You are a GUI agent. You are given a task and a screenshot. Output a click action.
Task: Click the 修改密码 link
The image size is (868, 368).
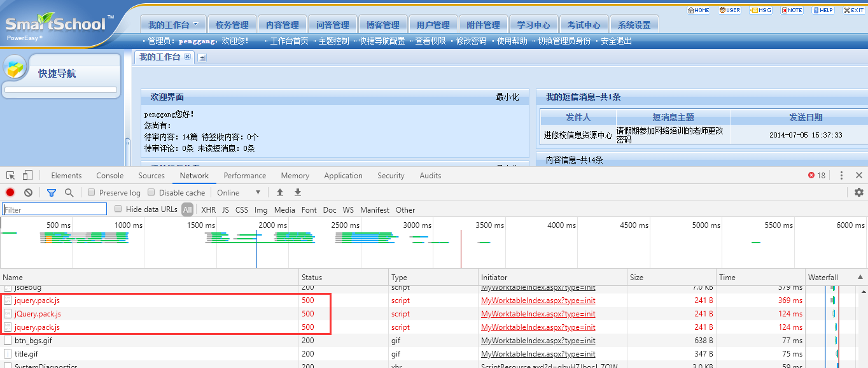click(471, 41)
